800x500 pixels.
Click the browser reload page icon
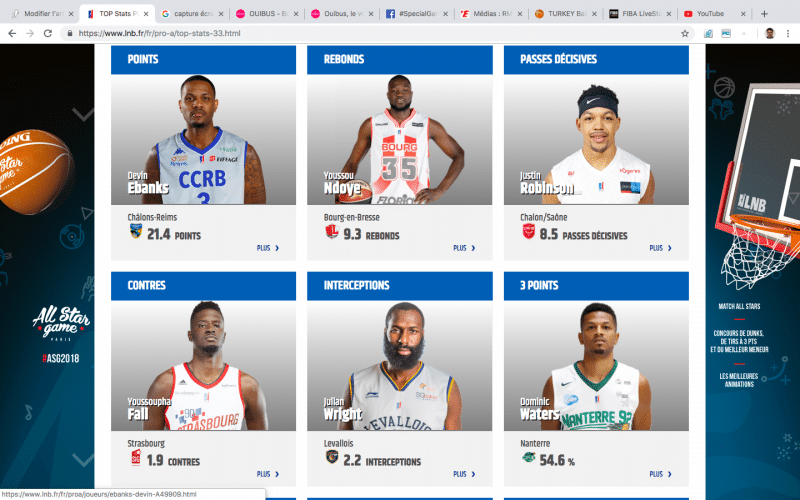click(47, 34)
